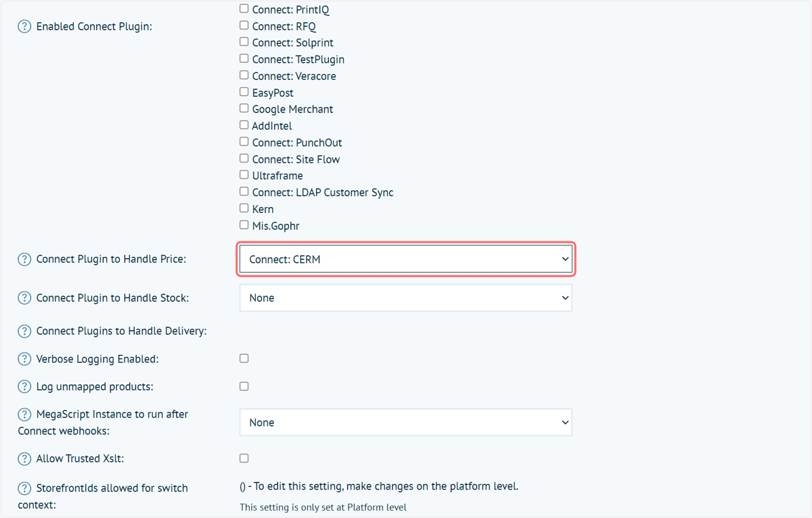This screenshot has height=518, width=812.
Task: Click help icon for Verbose Logging Enabled
Action: 24,359
